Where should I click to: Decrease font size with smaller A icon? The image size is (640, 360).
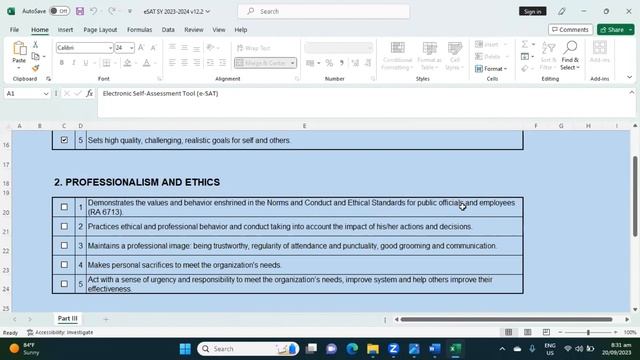[x=153, y=48]
